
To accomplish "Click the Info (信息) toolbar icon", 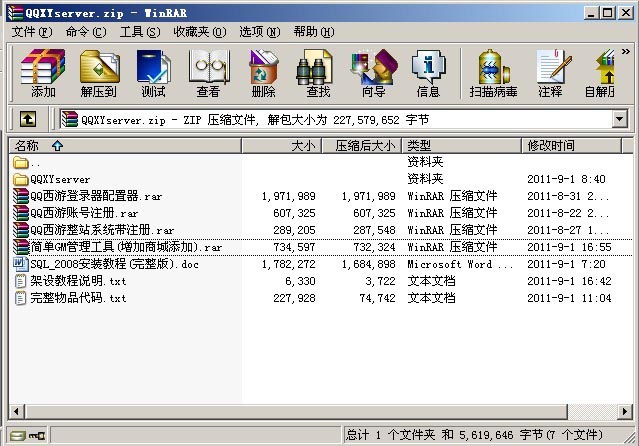I will tap(428, 73).
